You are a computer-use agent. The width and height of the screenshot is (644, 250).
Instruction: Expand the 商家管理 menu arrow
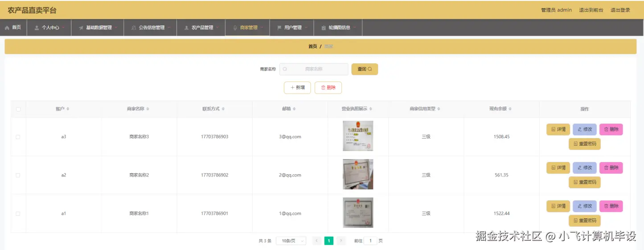262,28
